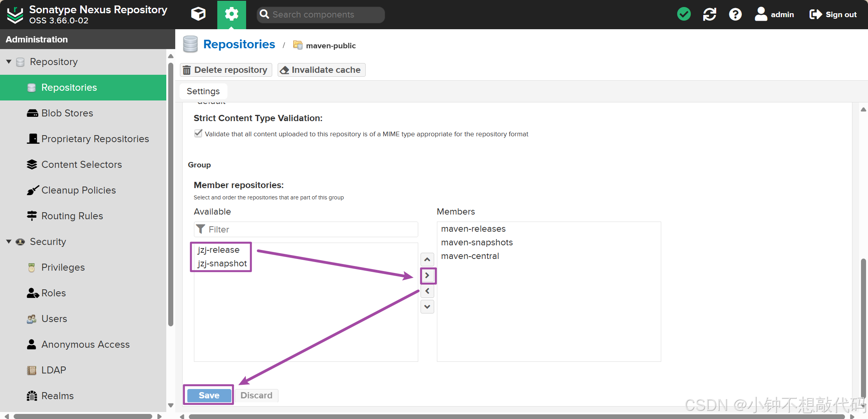
Task: Click the remove from Members left-arrow button
Action: (x=427, y=291)
